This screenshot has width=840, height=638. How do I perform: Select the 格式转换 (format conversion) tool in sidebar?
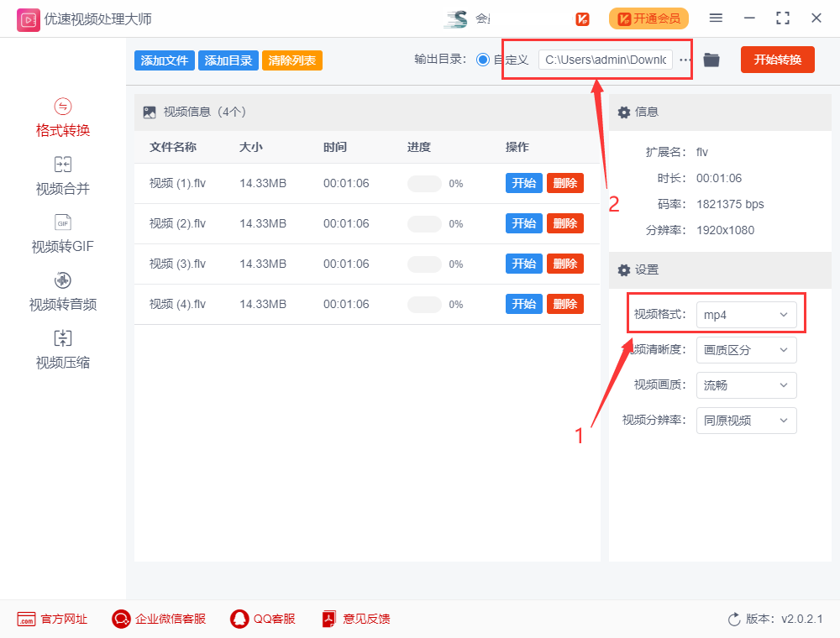click(62, 118)
